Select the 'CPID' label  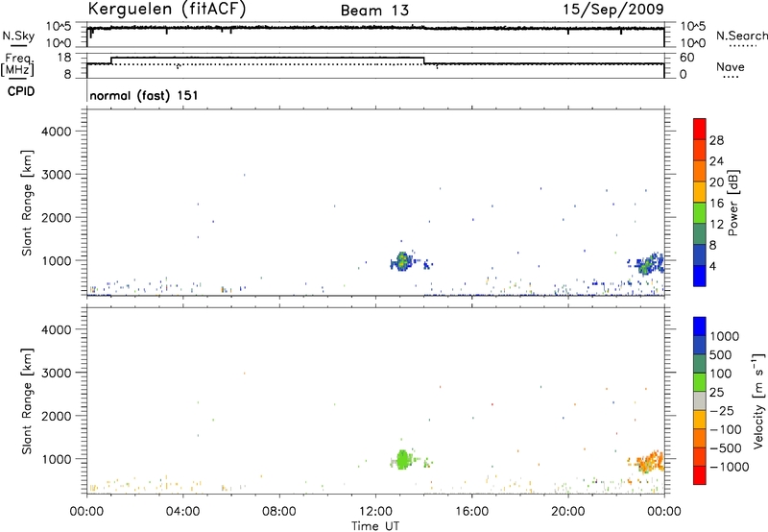(21, 91)
